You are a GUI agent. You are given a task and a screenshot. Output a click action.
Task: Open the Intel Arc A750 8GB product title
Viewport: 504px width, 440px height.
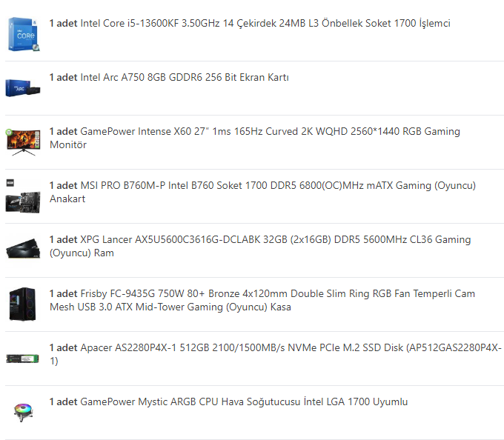click(184, 77)
